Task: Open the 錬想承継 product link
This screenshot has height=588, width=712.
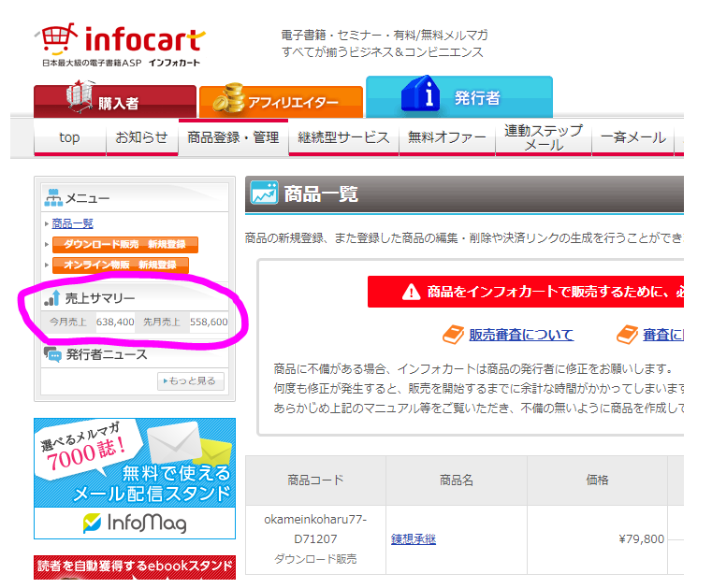Action: (413, 538)
